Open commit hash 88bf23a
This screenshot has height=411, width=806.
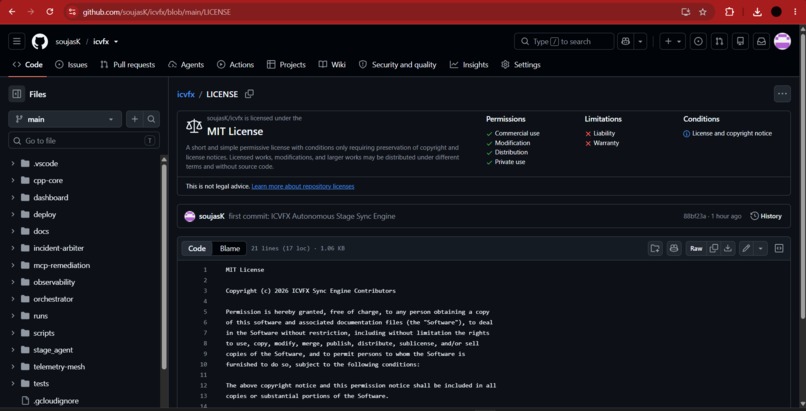[694, 216]
